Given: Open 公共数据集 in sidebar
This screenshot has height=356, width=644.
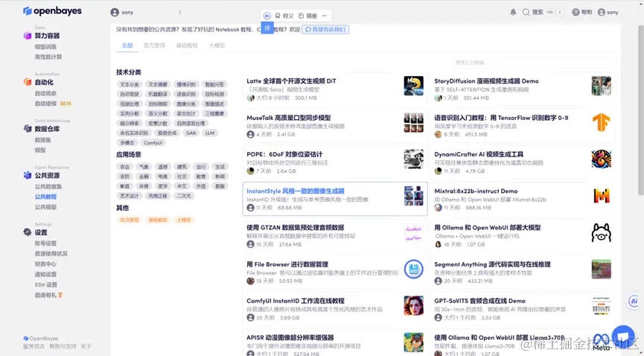Looking at the screenshot, I should tap(48, 187).
